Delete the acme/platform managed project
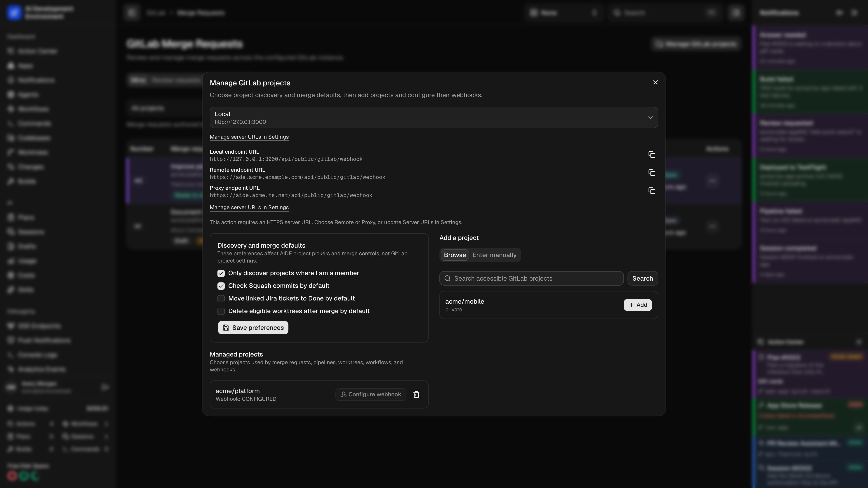Screen dimensions: 868x488 tap(416, 394)
